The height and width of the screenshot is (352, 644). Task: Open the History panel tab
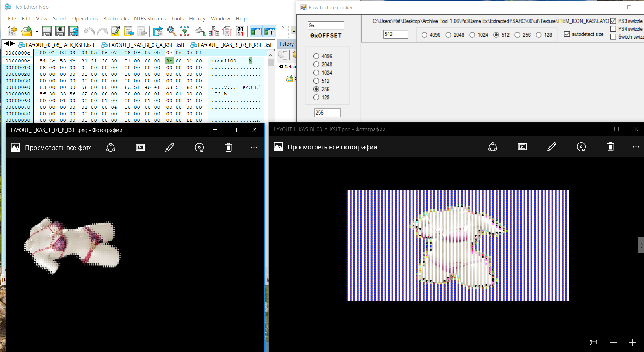[x=285, y=44]
